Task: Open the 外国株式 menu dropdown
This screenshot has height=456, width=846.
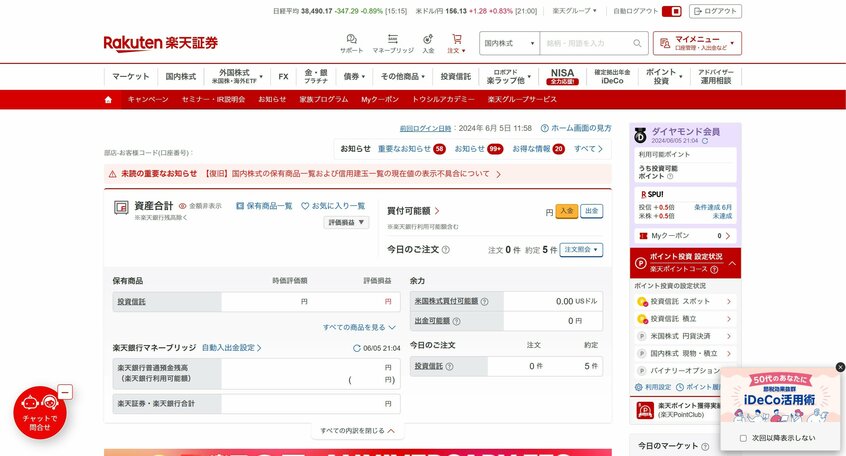Action: tap(237, 77)
